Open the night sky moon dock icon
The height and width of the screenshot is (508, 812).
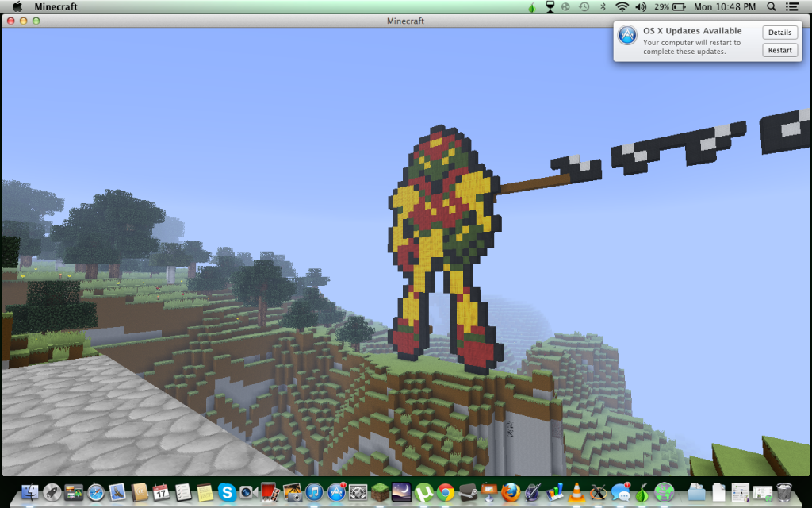point(401,491)
